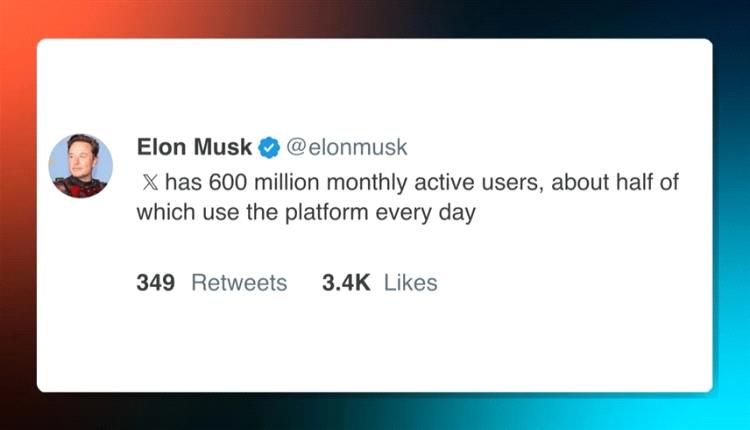
Task: Click the X logo in the tweet text
Action: click(150, 183)
